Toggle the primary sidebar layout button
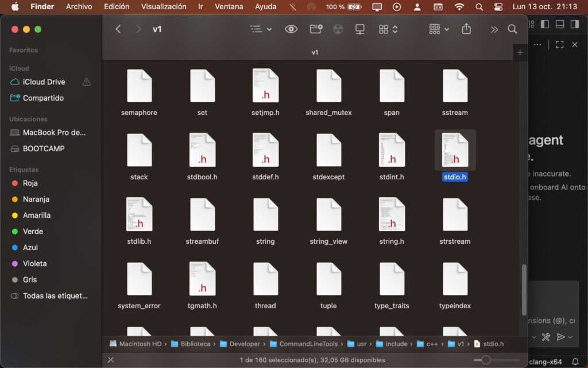 [x=545, y=24]
